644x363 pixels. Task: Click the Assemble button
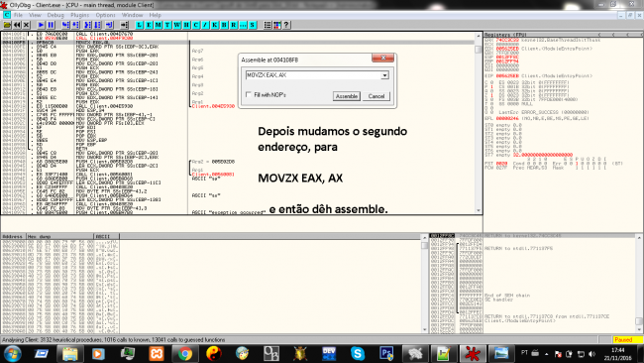point(347,96)
